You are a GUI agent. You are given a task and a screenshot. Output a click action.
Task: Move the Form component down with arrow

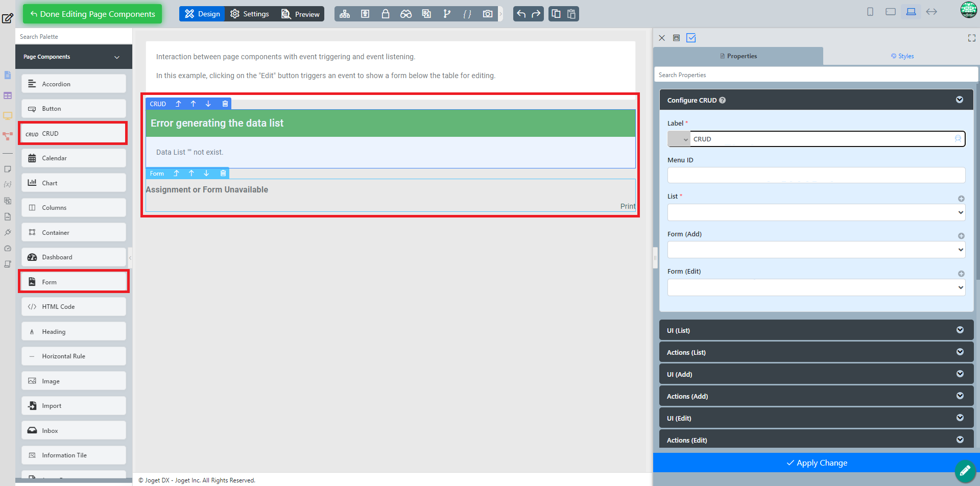tap(206, 174)
